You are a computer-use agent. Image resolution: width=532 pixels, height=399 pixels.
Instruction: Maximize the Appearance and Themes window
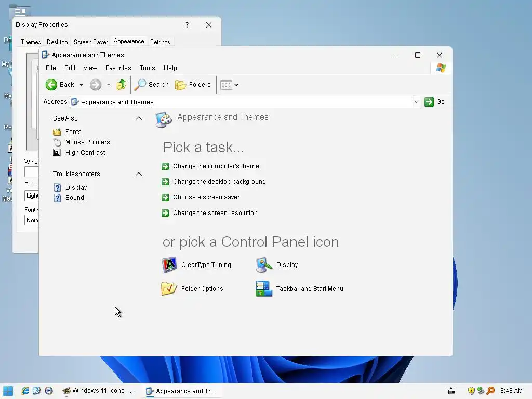pyautogui.click(x=418, y=55)
